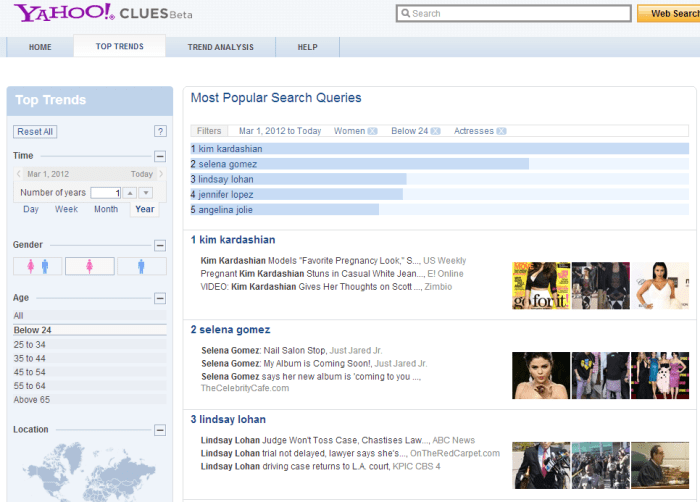
Task: Collapse the Time section
Action: click(x=160, y=156)
